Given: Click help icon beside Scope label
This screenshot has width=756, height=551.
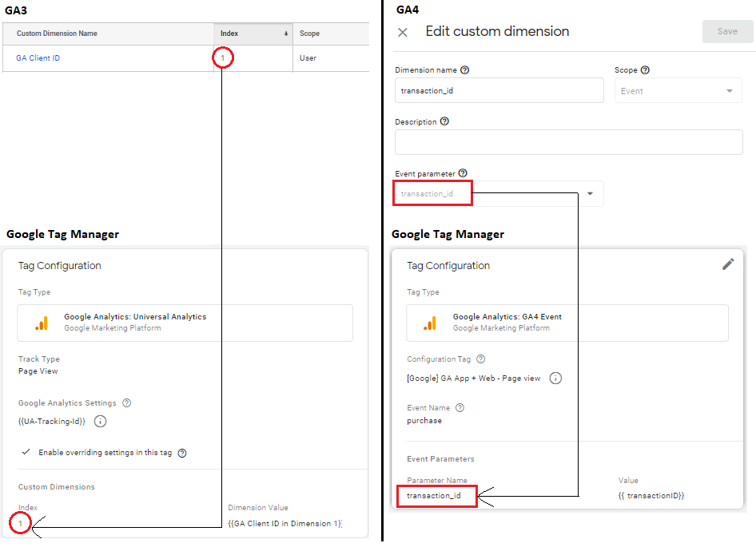Looking at the screenshot, I should click(x=645, y=70).
